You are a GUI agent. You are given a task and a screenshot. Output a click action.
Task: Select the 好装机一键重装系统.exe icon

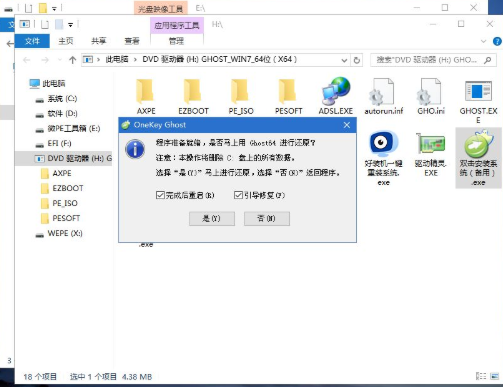383,144
